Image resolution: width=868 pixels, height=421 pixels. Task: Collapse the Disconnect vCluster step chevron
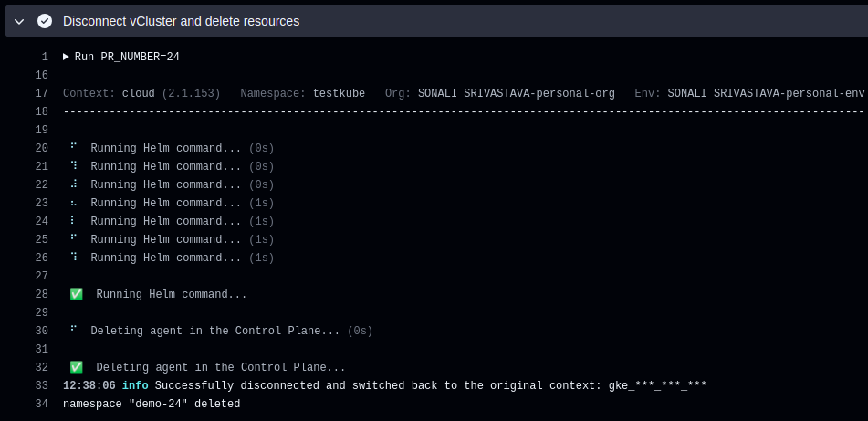19,22
